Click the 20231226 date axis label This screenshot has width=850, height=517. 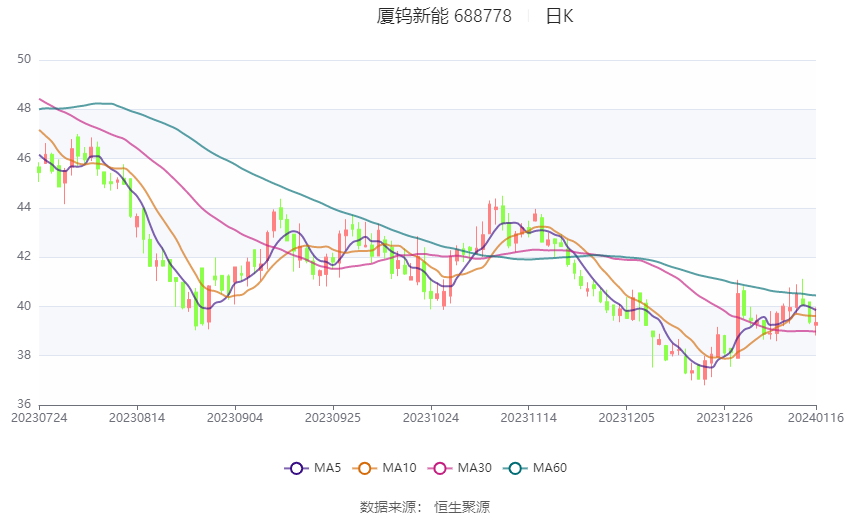tap(724, 418)
